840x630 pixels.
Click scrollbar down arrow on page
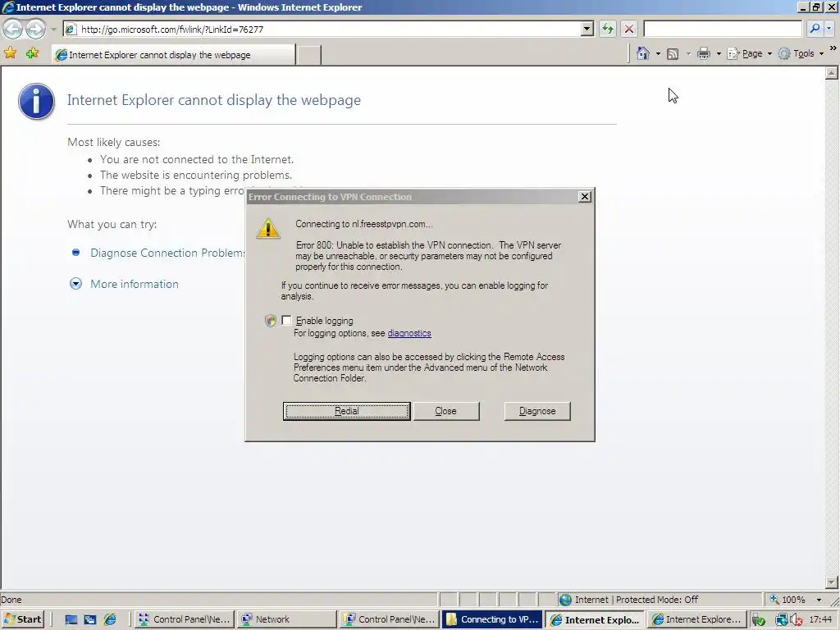[832, 582]
